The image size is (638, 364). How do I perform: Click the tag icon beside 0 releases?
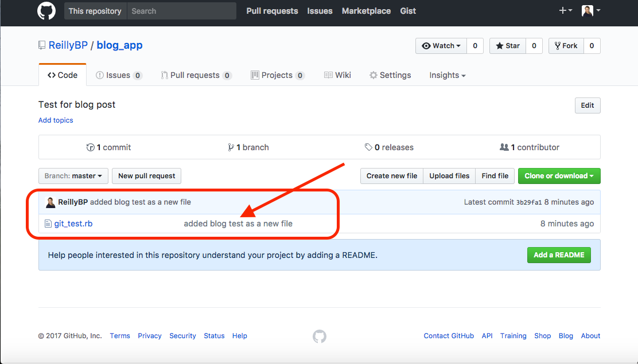point(369,147)
